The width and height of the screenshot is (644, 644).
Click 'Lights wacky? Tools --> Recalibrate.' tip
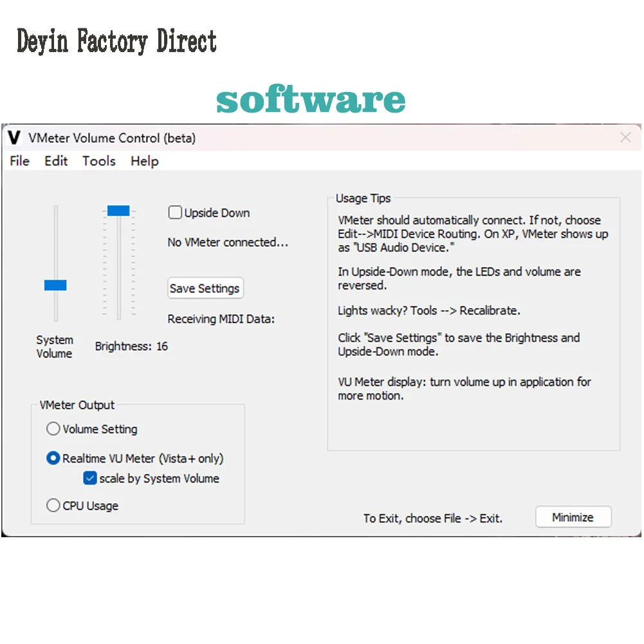coord(428,311)
